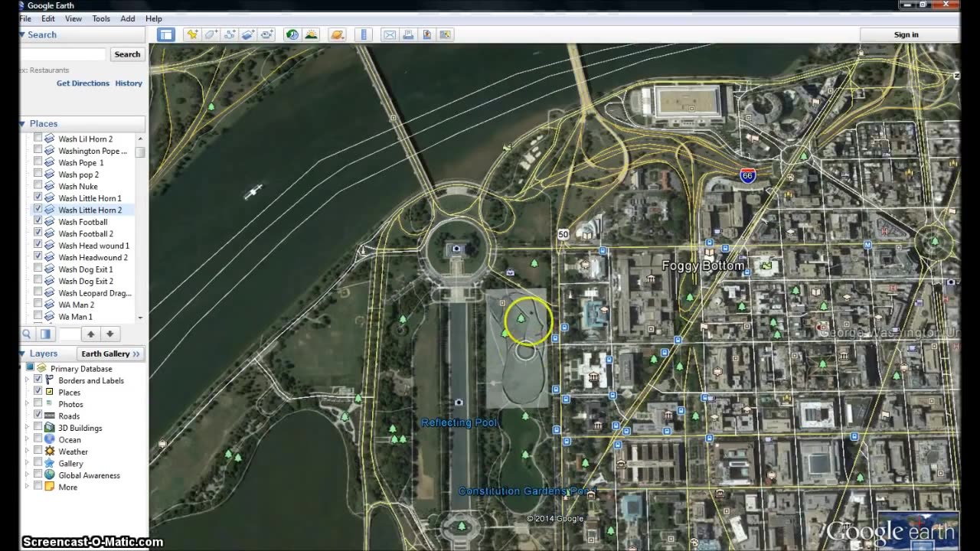This screenshot has height=551, width=980.
Task: Expand the Global Awareness tree node
Action: tap(28, 475)
